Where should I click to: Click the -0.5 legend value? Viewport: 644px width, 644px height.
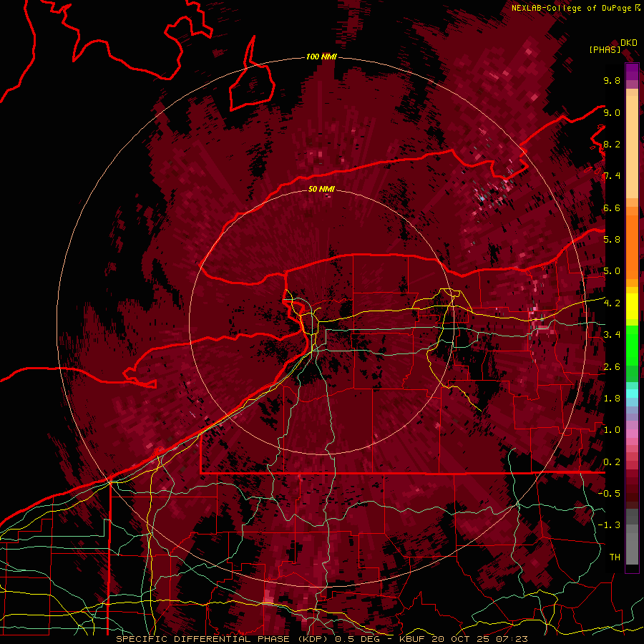click(609, 494)
